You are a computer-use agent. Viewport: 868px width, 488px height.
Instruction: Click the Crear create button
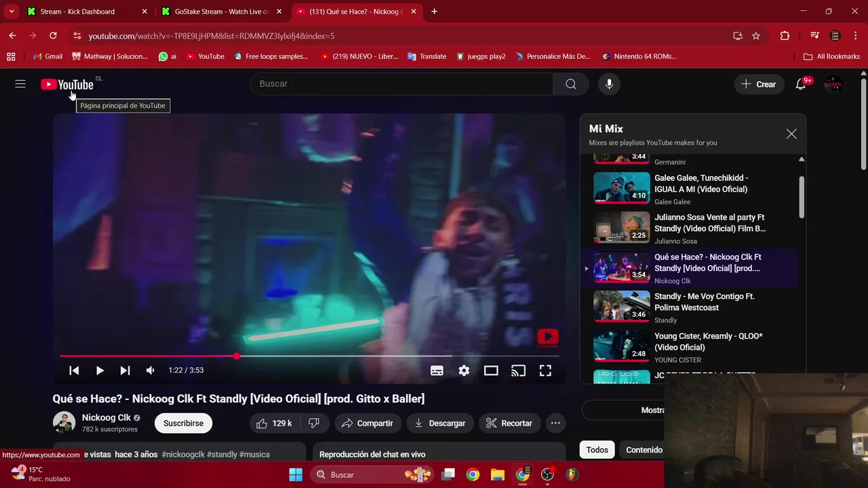[x=759, y=84]
